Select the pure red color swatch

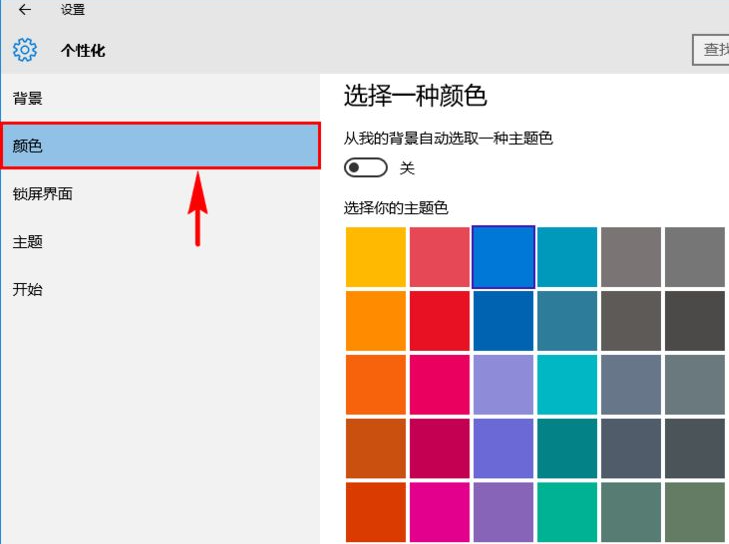point(439,321)
